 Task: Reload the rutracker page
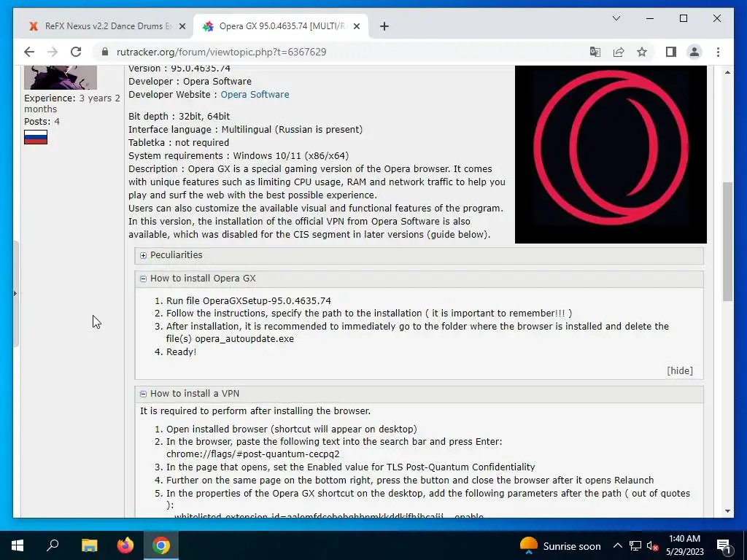tap(76, 52)
